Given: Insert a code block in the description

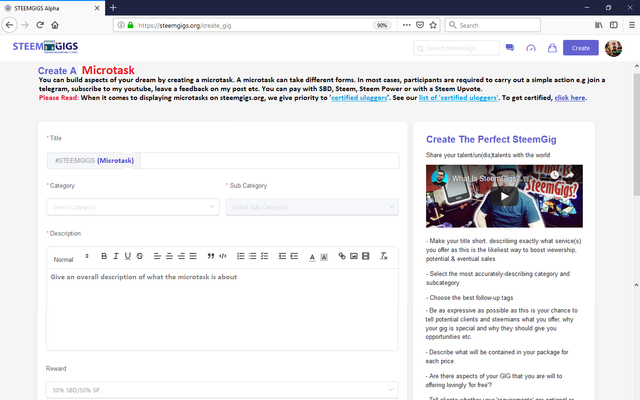Looking at the screenshot, I should 223,256.
